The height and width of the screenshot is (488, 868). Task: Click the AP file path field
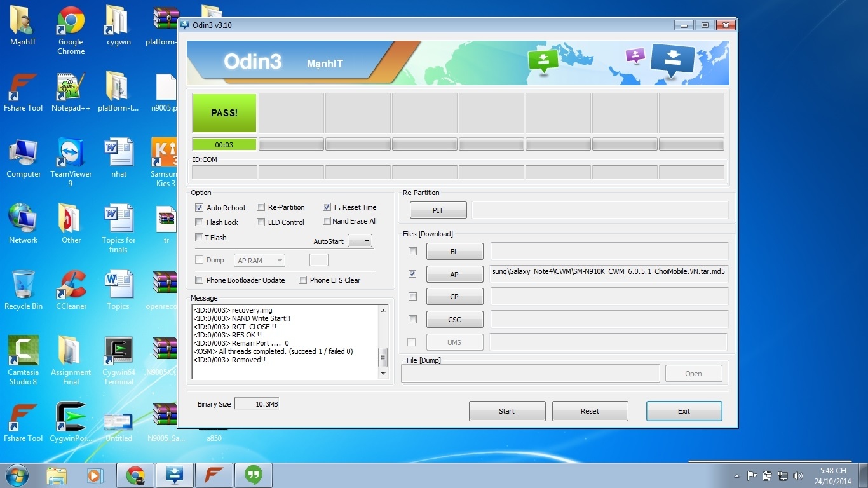tap(609, 274)
